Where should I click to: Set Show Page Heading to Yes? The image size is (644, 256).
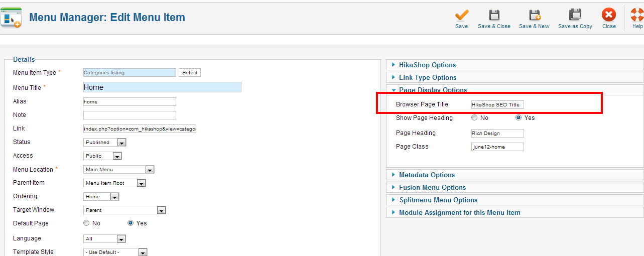(519, 118)
